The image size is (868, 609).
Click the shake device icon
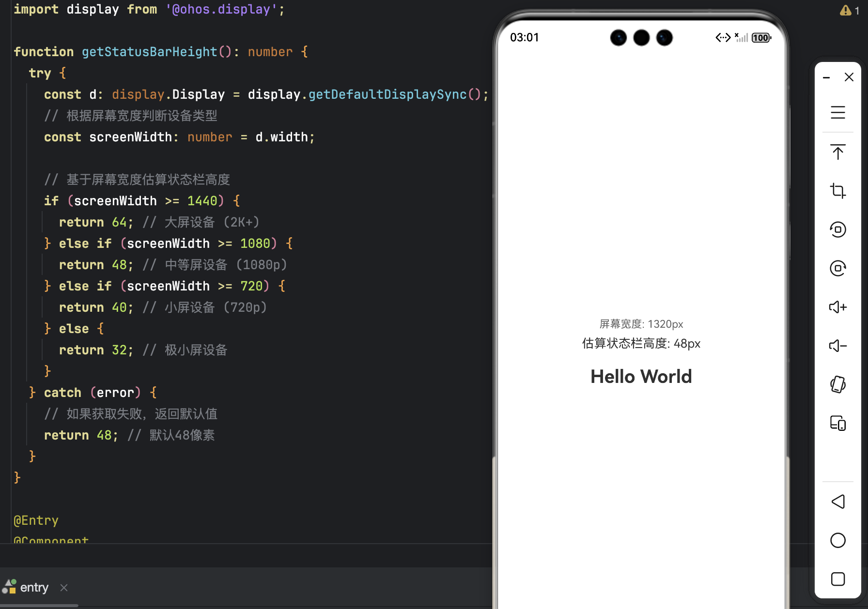pos(838,384)
